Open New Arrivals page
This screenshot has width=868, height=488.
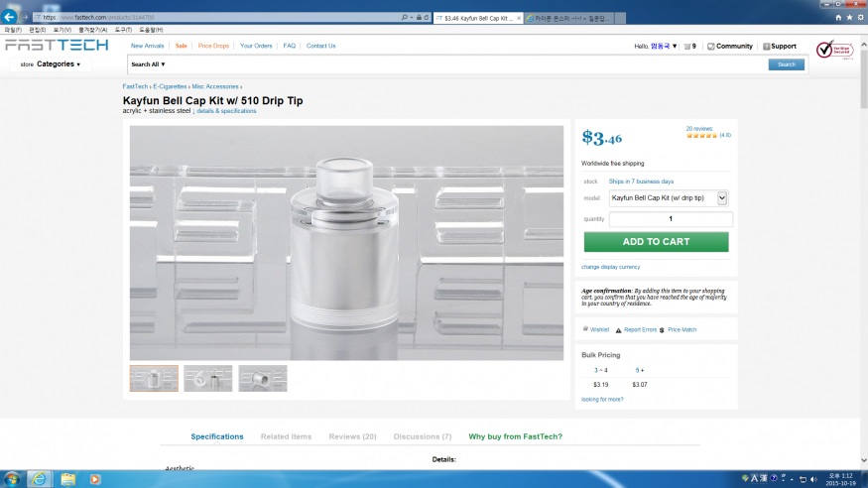point(147,46)
